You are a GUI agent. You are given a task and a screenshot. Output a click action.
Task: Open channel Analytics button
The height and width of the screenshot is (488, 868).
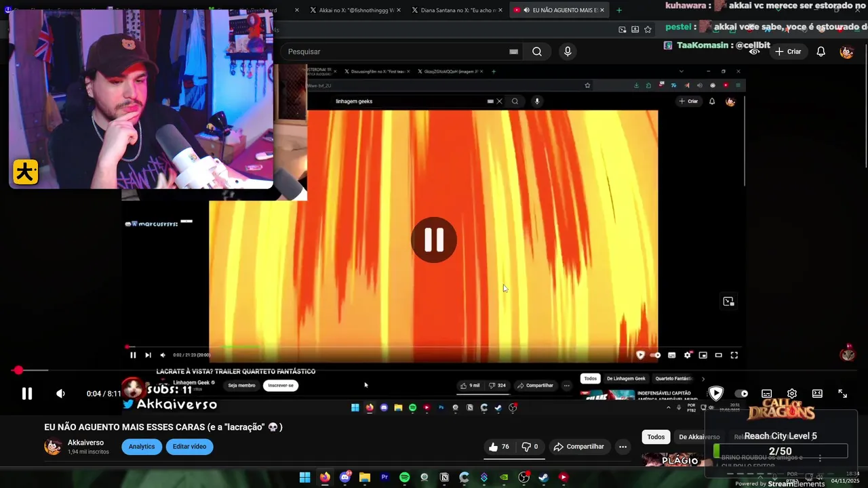pos(142,447)
